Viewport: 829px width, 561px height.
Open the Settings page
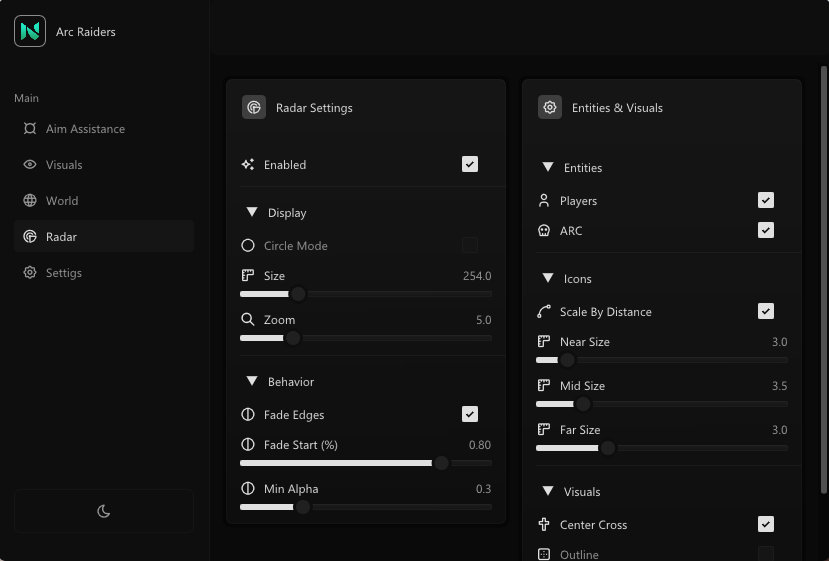pos(104,272)
